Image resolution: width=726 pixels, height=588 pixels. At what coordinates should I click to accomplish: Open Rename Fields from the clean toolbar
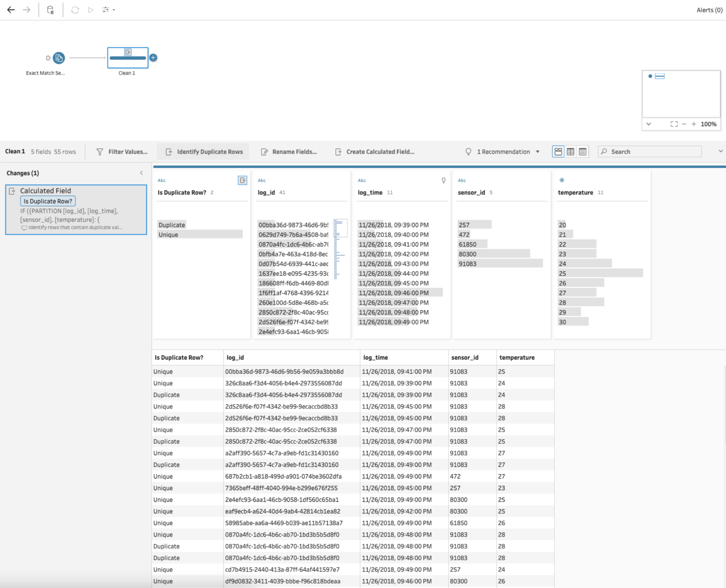click(295, 152)
